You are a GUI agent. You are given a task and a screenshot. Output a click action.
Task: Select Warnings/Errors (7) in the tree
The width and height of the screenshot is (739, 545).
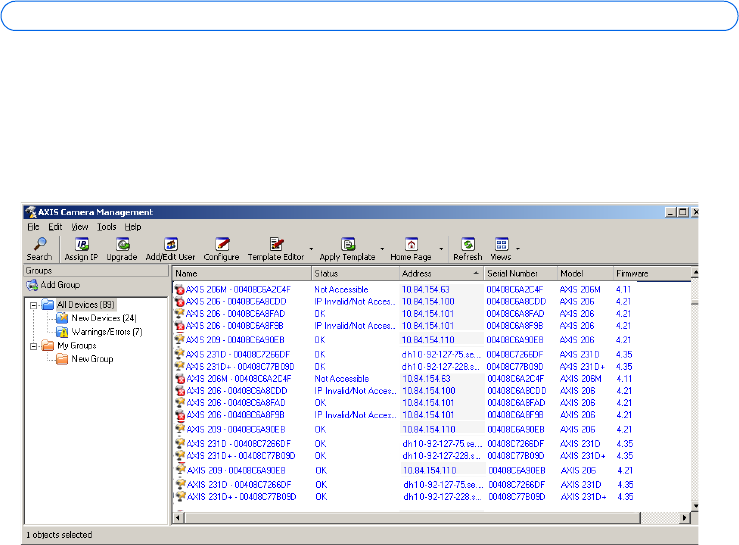click(x=107, y=332)
